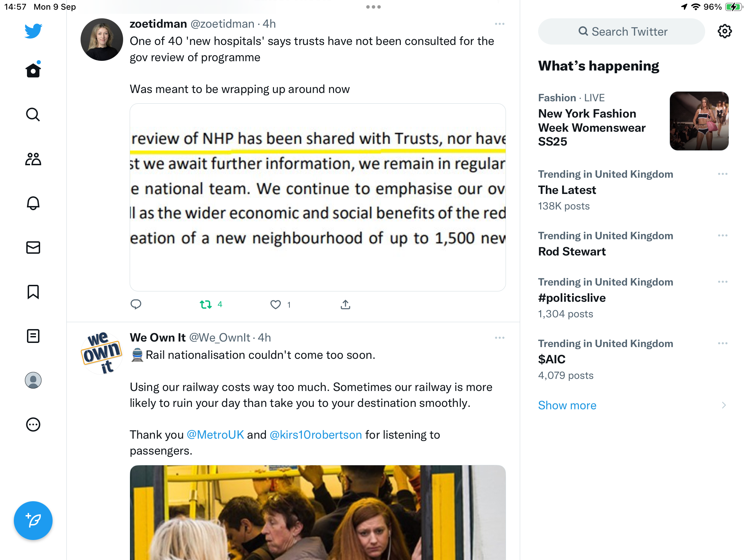747x560 pixels.
Task: Reply to zoetidman's tweet
Action: pyautogui.click(x=136, y=304)
